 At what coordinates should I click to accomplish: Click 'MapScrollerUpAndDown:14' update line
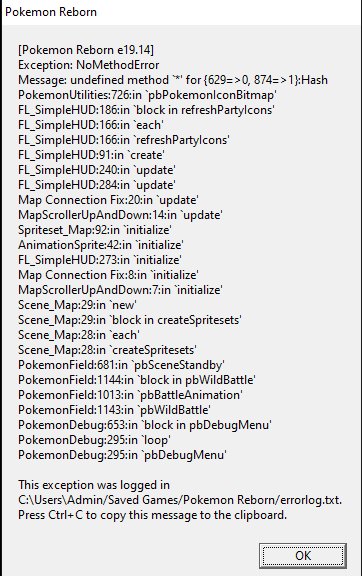click(120, 215)
